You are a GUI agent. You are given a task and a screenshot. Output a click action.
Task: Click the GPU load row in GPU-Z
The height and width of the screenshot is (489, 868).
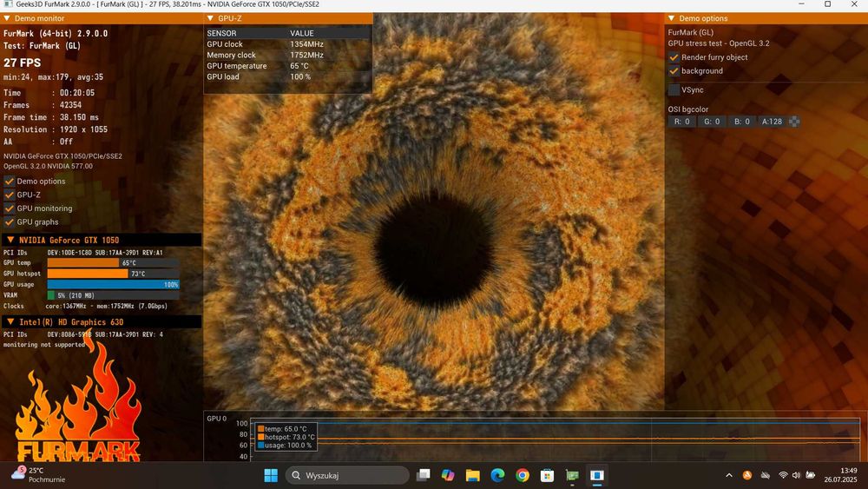point(288,76)
